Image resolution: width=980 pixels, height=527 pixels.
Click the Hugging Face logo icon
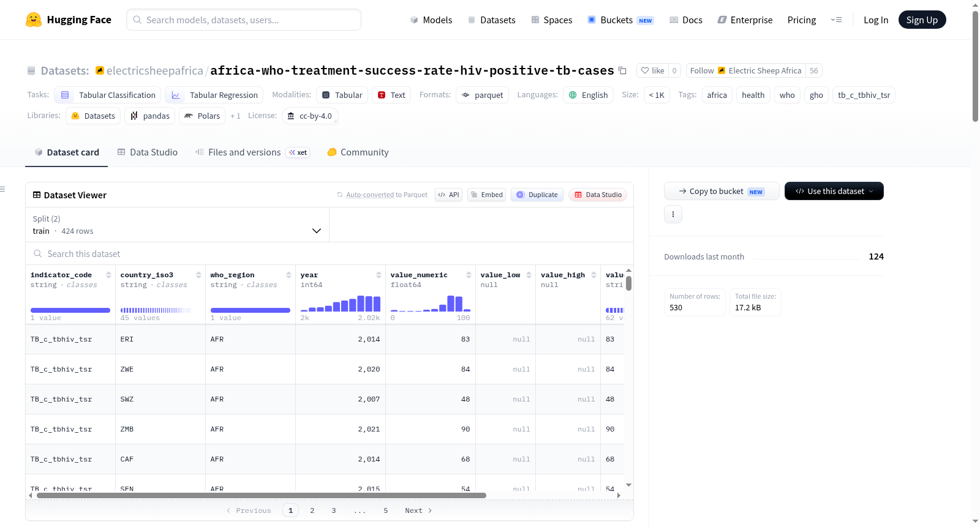click(x=34, y=20)
